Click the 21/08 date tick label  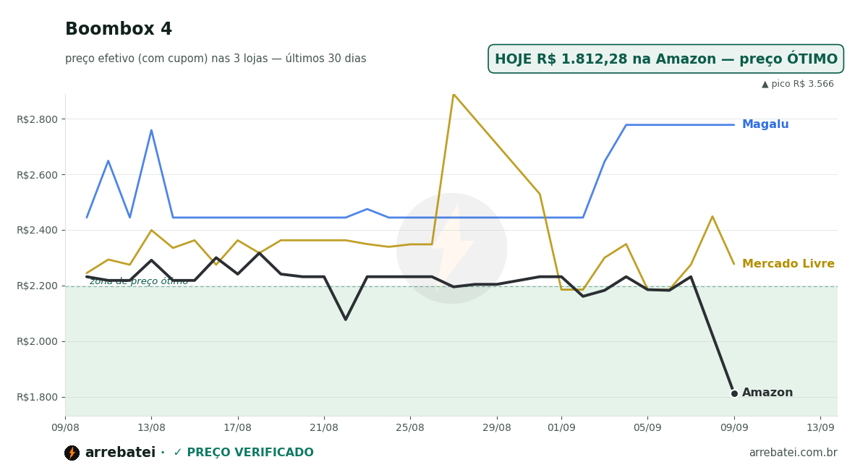click(324, 427)
